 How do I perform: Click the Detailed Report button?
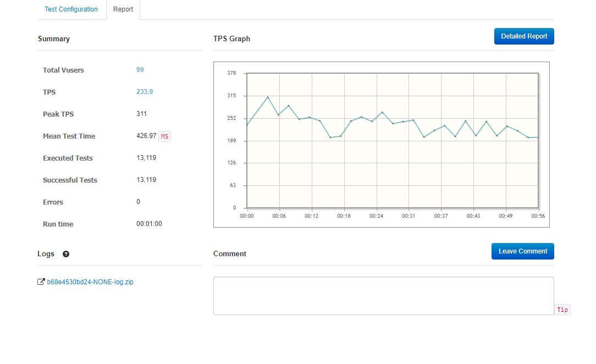pyautogui.click(x=524, y=36)
